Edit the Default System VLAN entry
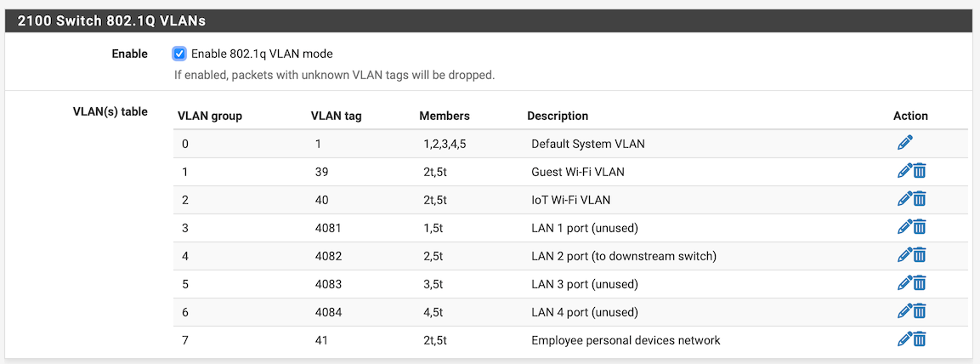Image resolution: width=980 pixels, height=364 pixels. click(904, 143)
